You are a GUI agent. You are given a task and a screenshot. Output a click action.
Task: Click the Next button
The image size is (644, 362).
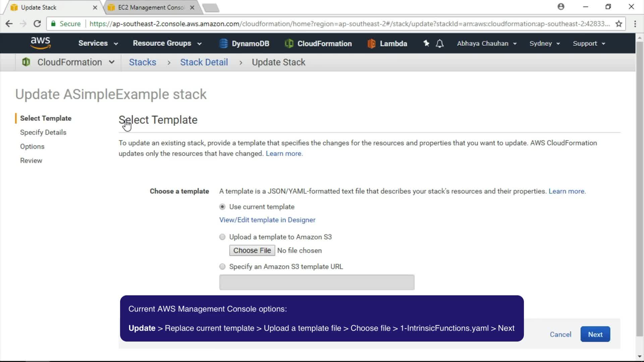[595, 334]
